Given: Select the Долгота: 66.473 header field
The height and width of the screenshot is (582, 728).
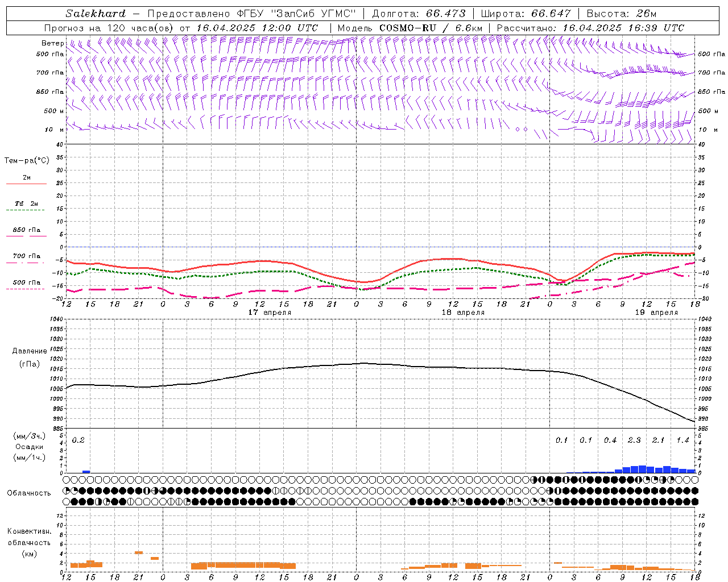Looking at the screenshot, I should click(418, 14).
